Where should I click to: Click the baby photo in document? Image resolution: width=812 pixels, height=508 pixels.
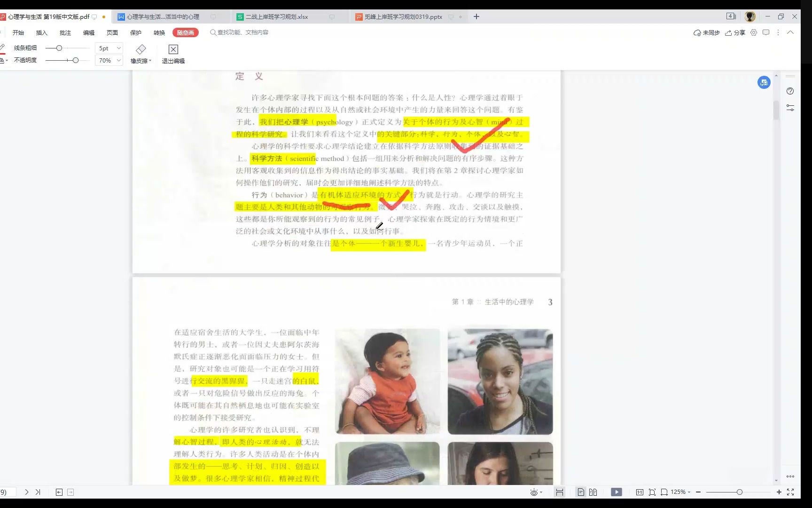click(x=388, y=381)
